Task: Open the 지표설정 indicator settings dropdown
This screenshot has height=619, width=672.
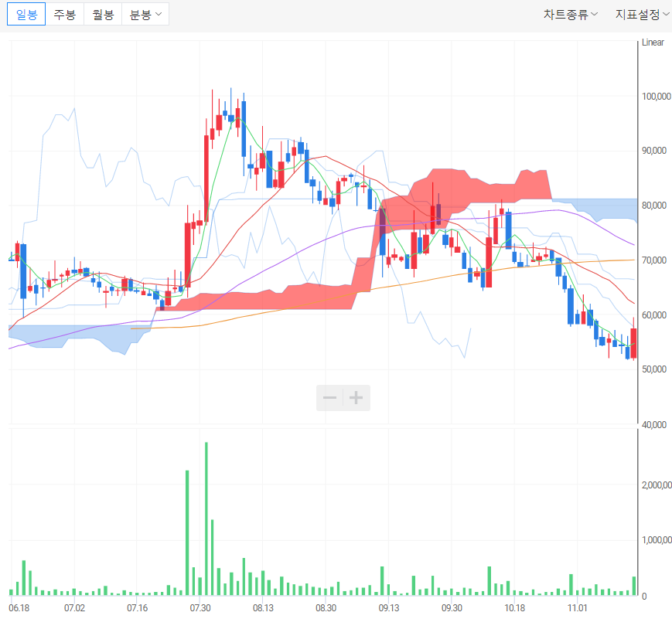Action: (x=642, y=15)
